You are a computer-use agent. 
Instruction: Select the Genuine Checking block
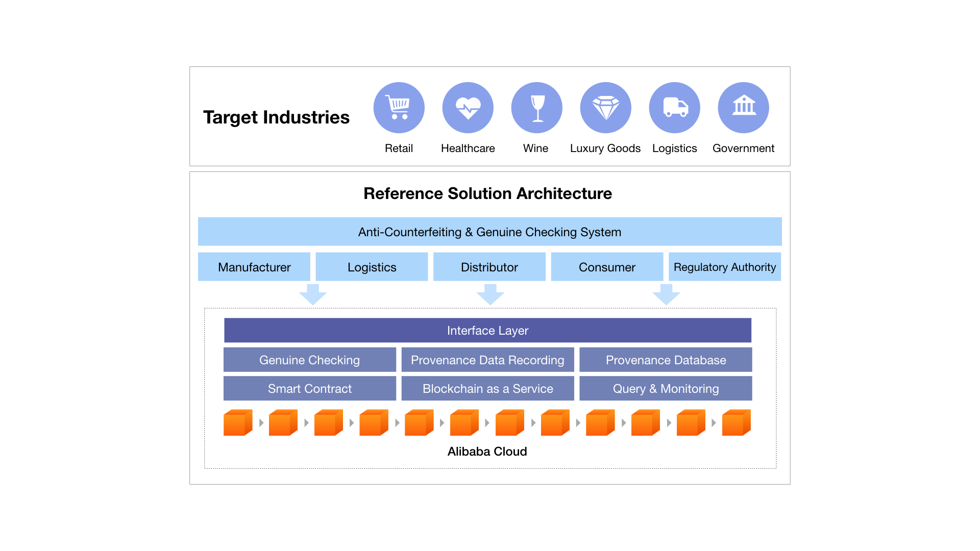[310, 360]
